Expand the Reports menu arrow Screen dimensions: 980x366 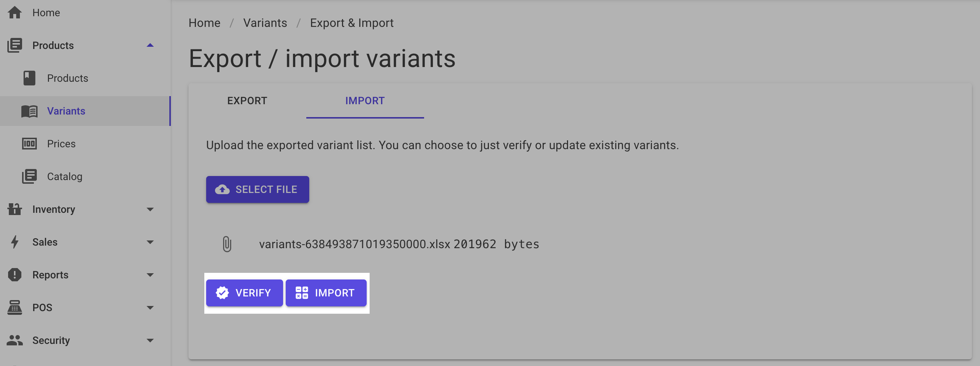150,275
